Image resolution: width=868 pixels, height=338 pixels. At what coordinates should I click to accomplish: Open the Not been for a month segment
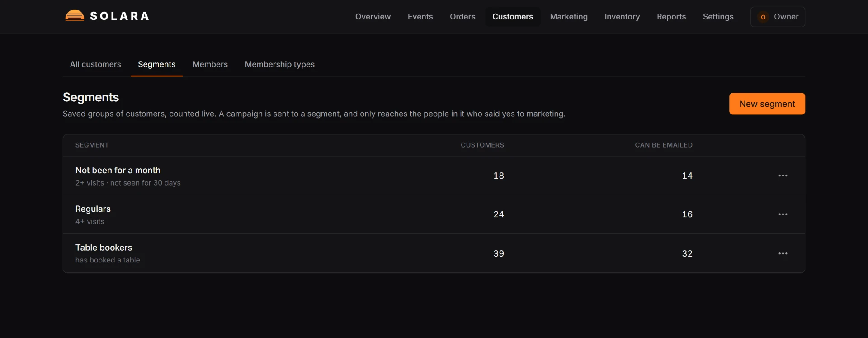(118, 170)
